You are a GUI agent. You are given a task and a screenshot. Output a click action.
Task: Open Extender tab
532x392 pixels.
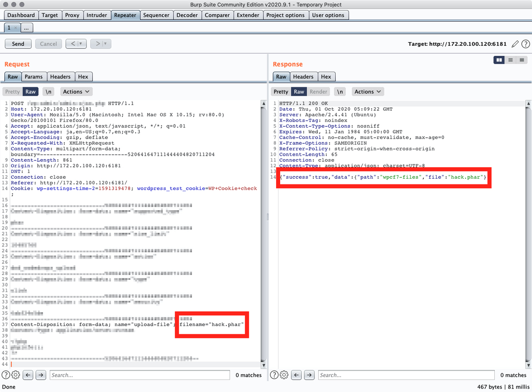point(248,15)
